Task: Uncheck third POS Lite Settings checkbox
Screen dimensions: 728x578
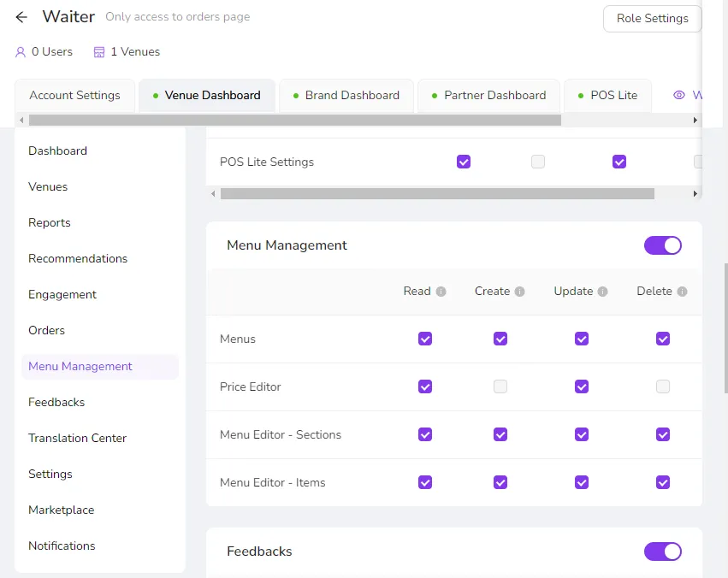Action: pyautogui.click(x=619, y=162)
